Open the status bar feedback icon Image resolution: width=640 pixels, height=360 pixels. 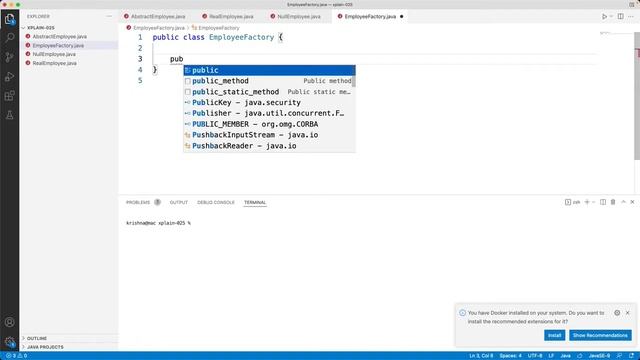620,356
